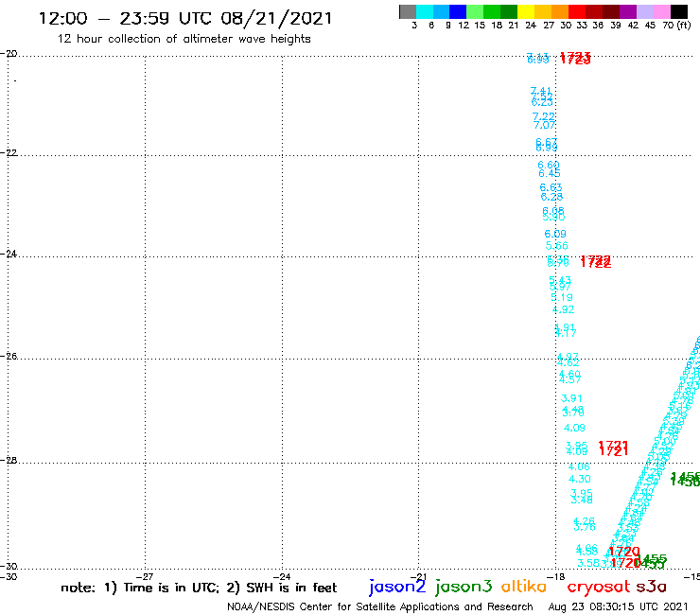Click the jason3 satellite legend label

coord(464,587)
